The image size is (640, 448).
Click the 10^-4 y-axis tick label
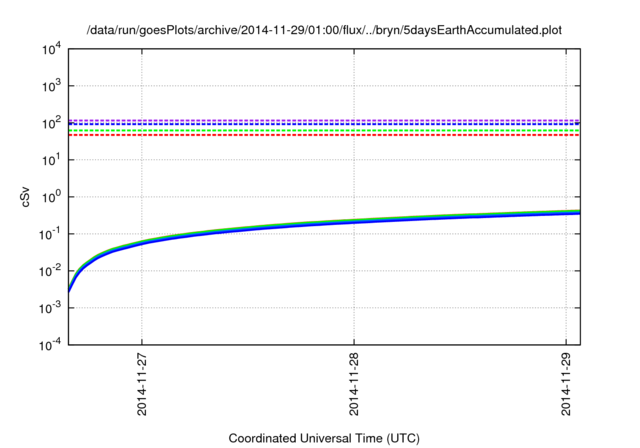[50, 345]
